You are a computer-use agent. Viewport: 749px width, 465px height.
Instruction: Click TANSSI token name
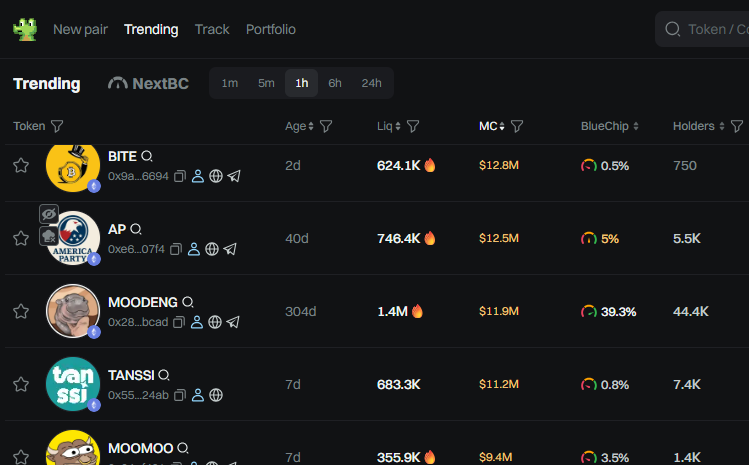click(131, 375)
